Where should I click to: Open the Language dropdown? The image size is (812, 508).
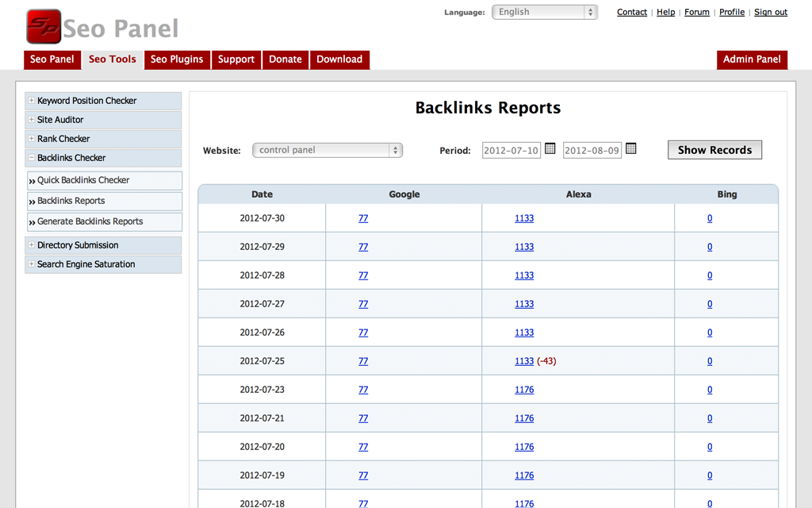point(544,12)
